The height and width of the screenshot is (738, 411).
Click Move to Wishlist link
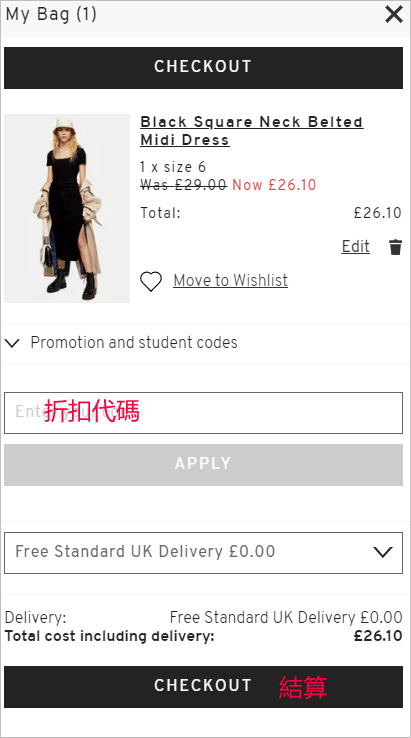point(230,281)
